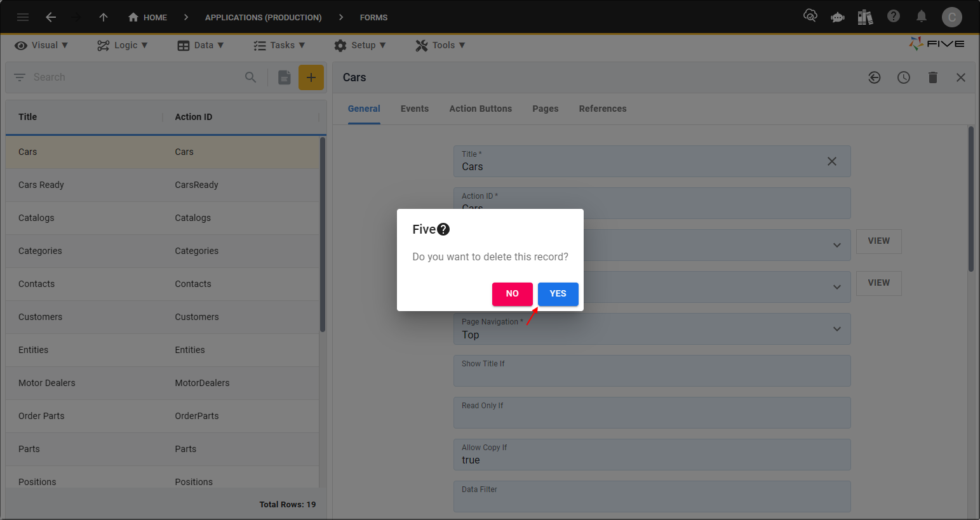The height and width of the screenshot is (520, 980).
Task: Select the Order Parts row
Action: 163,416
